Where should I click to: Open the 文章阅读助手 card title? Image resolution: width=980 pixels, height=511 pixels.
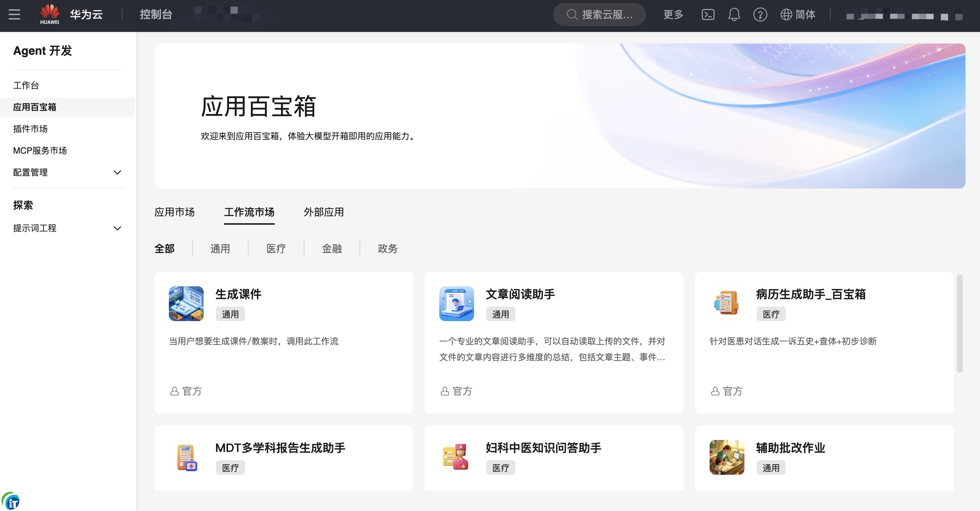520,294
